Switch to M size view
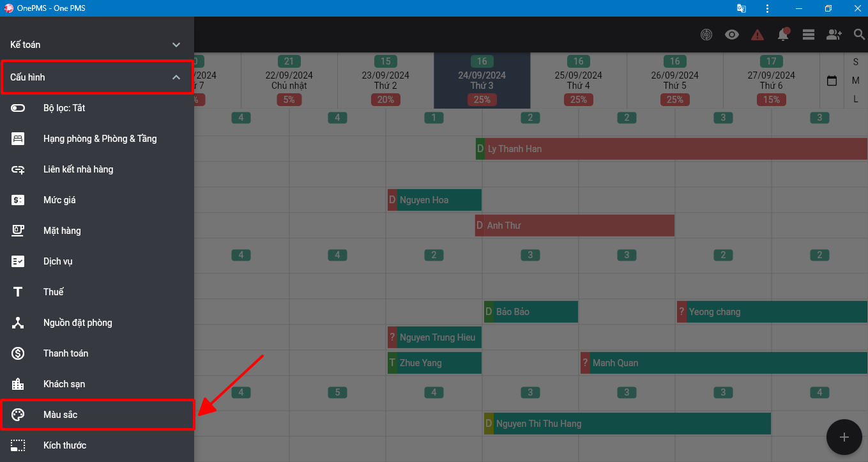 pos(856,81)
